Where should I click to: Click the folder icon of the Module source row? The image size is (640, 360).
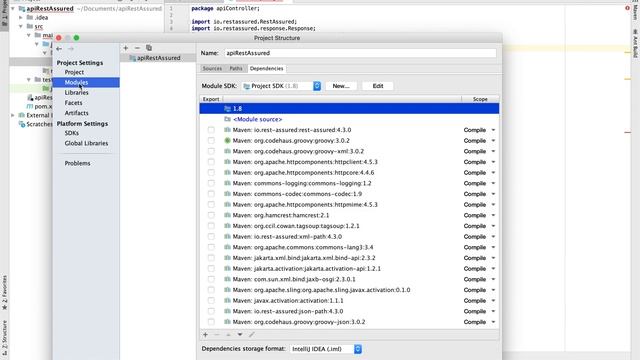point(227,119)
